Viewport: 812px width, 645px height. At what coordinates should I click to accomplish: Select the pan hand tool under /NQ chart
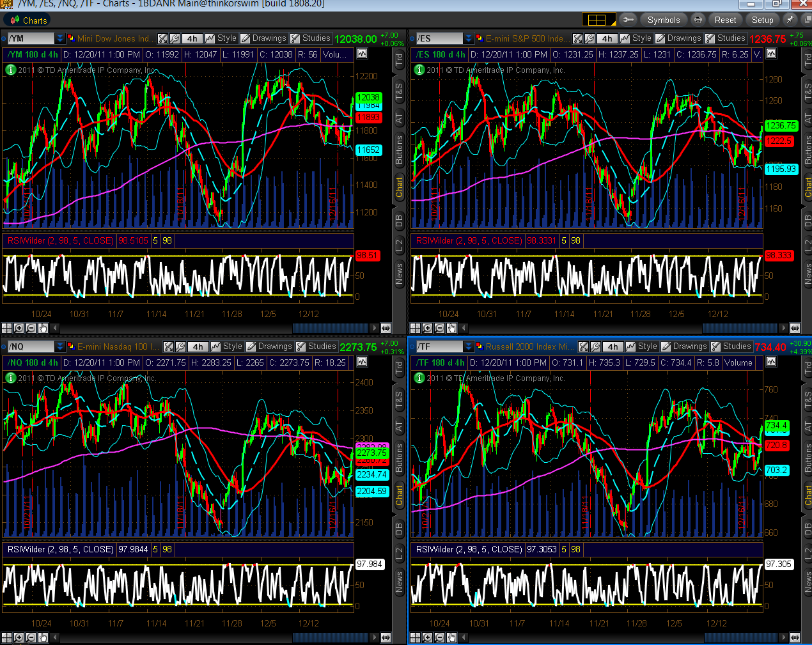coord(43,637)
